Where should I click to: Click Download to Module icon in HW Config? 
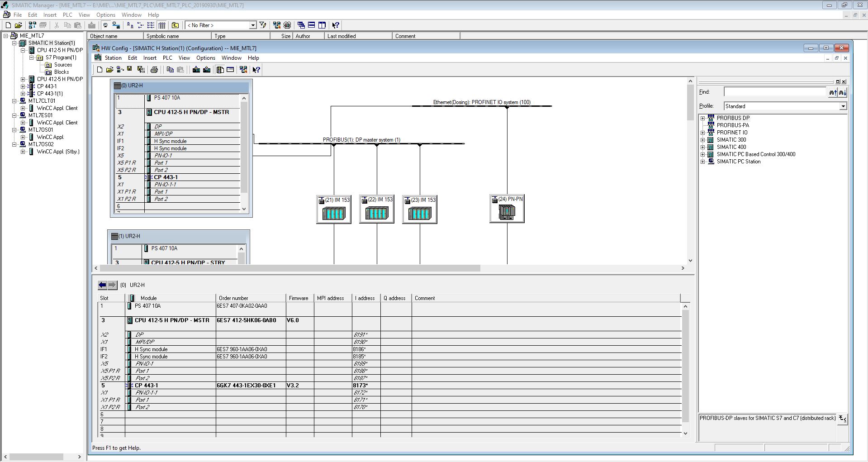196,70
